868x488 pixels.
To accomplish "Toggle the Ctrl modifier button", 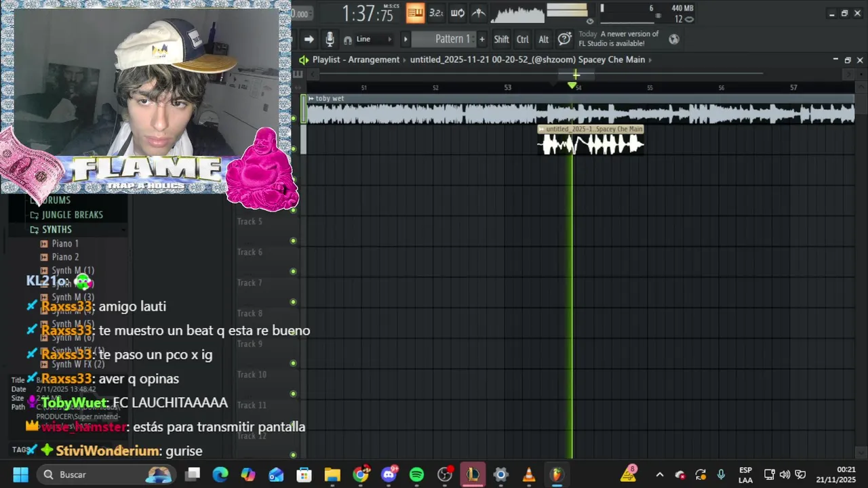I will pos(523,39).
